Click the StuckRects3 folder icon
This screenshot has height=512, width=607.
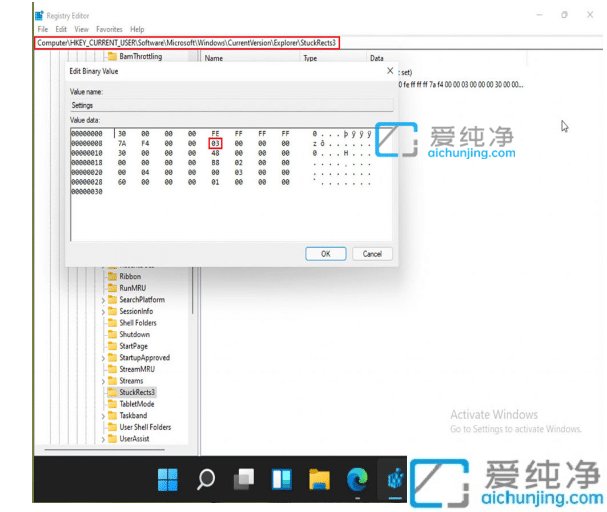(112, 392)
